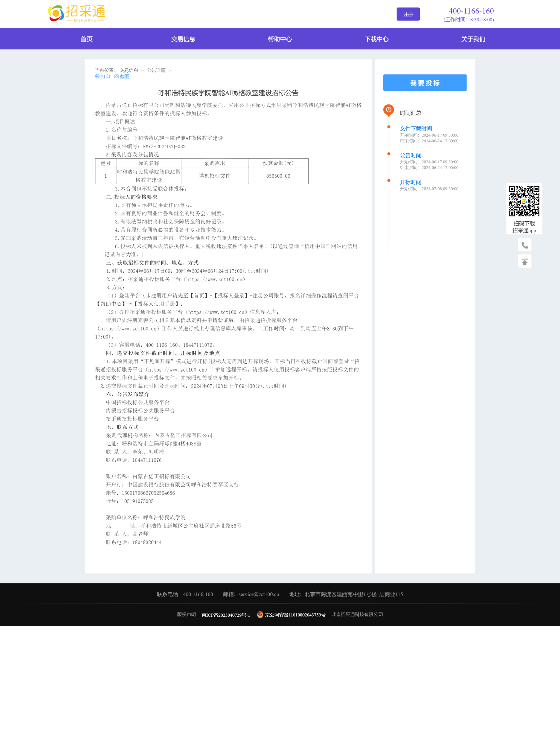Click the 开标时间 timeline heading
Viewport: 560px width, 734px height.
tap(410, 182)
